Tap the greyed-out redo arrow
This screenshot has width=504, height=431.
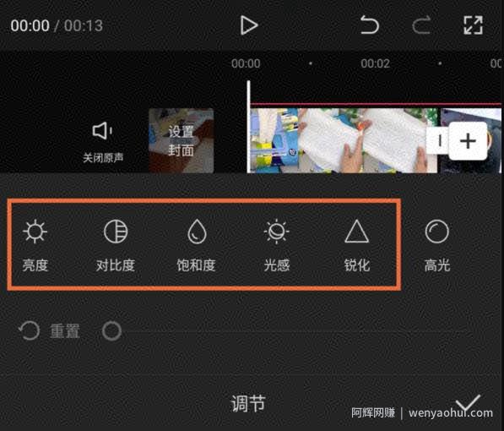coord(421,25)
